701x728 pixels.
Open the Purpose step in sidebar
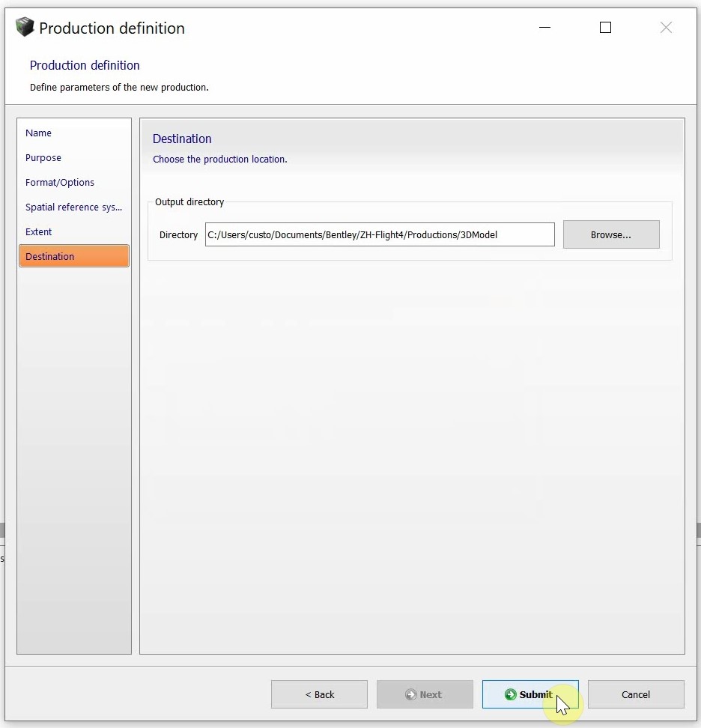tap(43, 158)
